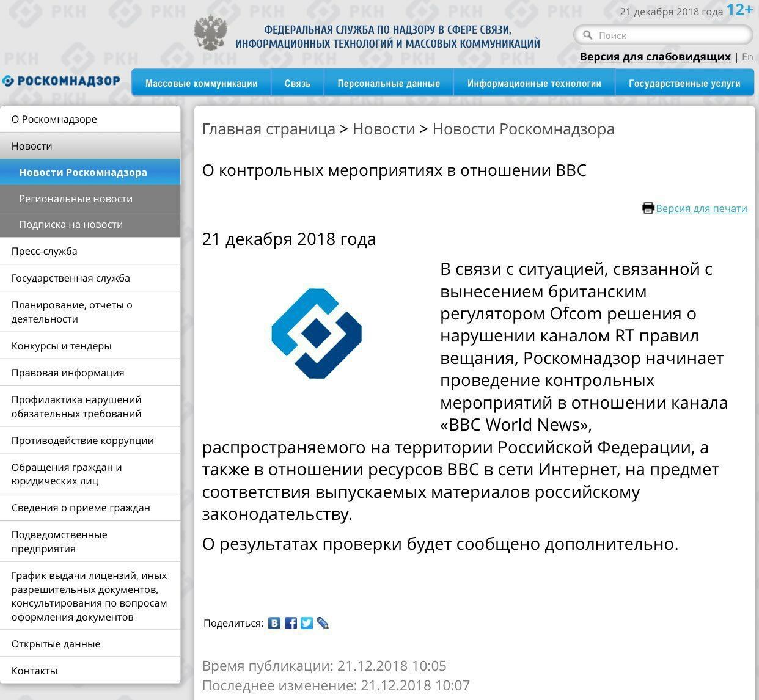Open Сведения о приеме граждан

pyautogui.click(x=90, y=508)
